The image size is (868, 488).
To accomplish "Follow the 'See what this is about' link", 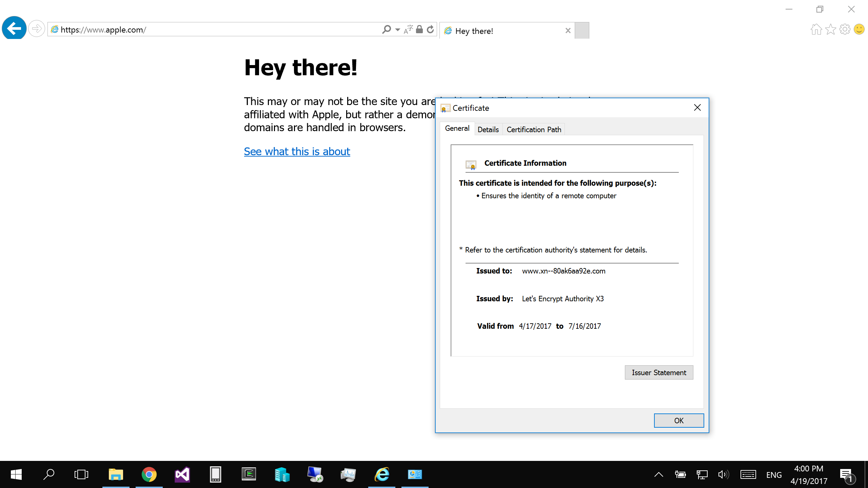I will point(297,151).
